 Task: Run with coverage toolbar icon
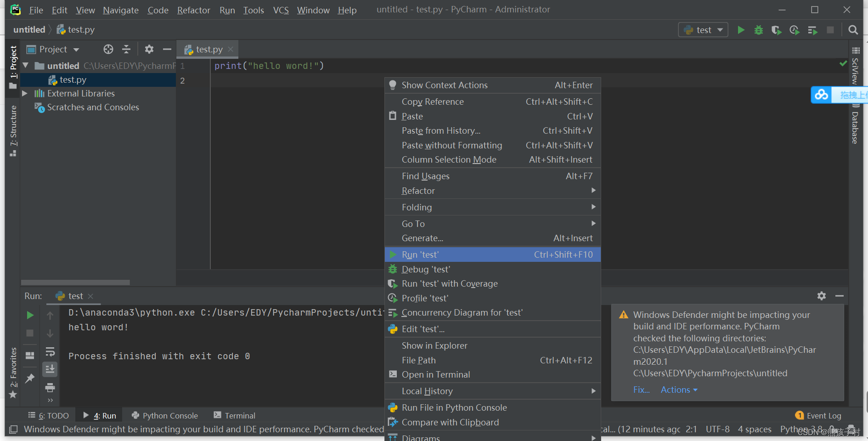click(776, 30)
